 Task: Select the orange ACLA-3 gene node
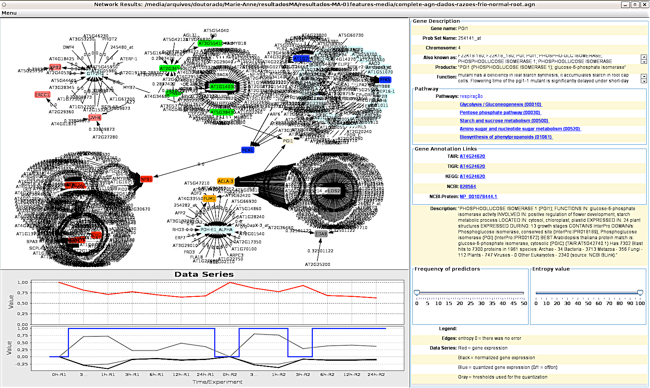click(226, 181)
